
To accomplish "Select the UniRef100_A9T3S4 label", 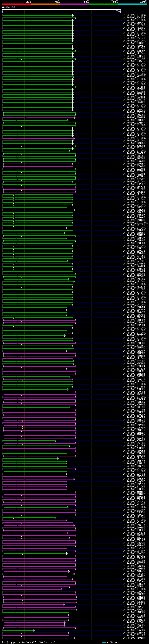I will click(x=134, y=87).
